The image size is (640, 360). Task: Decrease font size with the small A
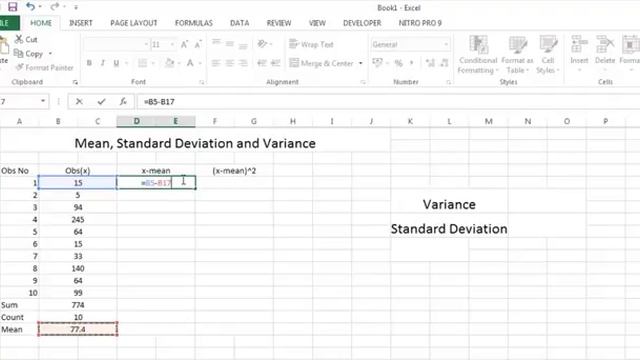point(198,44)
